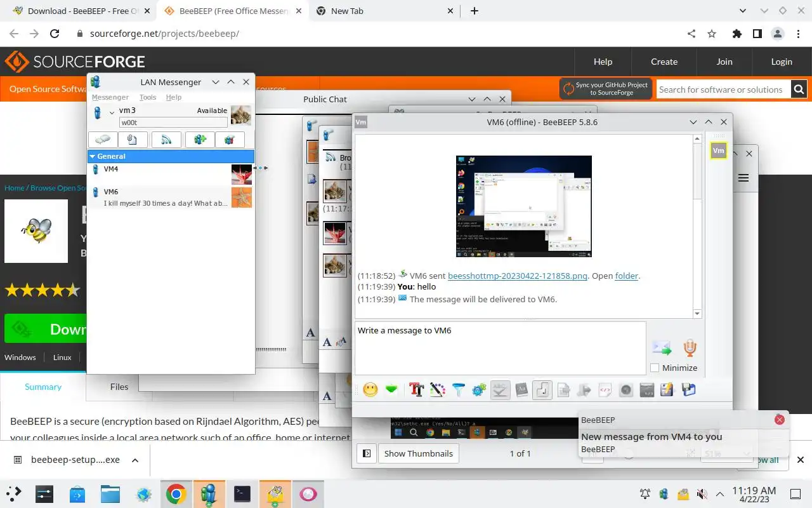Screen dimensions: 812x508
Task: Click the broadcast RSS button in LAN Messenger
Action: point(166,140)
